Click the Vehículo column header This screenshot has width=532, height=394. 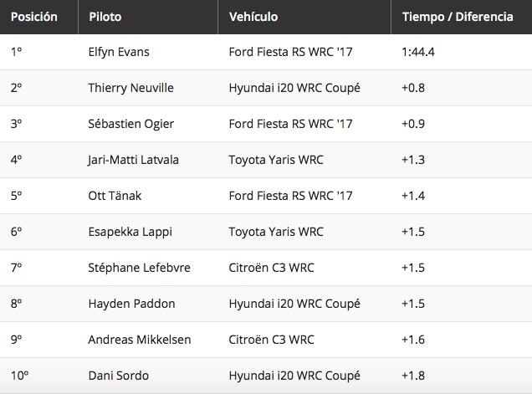[x=253, y=17]
